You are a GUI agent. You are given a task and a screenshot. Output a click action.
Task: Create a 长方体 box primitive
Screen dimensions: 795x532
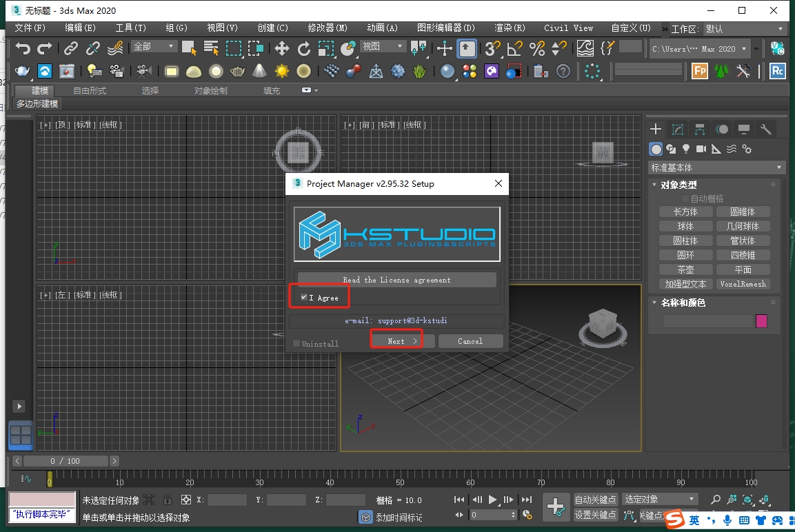click(x=685, y=212)
